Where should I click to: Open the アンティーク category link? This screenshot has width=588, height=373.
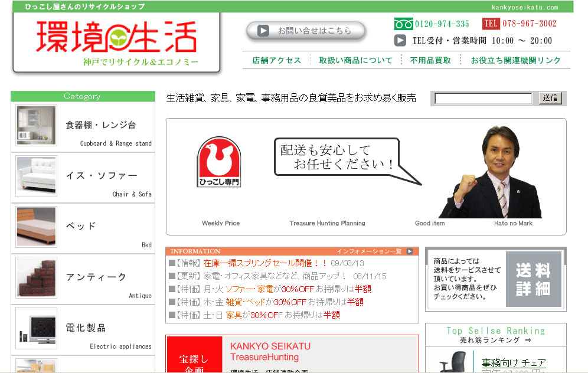coord(96,277)
